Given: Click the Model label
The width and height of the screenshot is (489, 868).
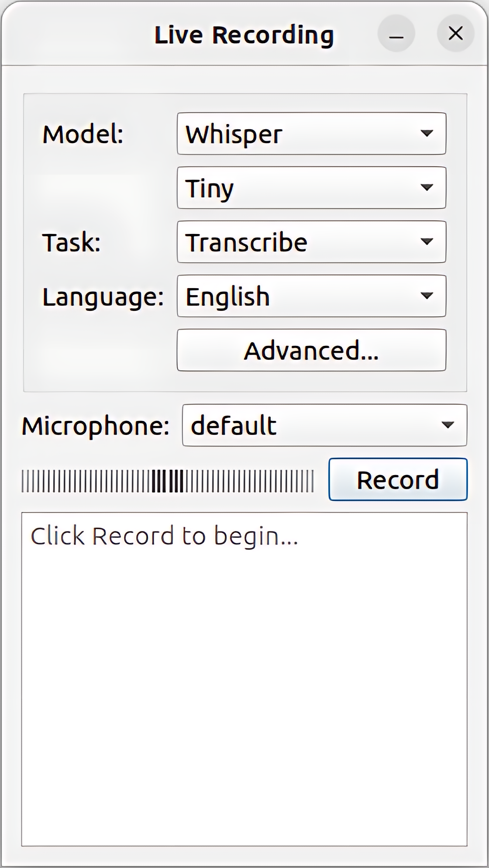Looking at the screenshot, I should 83,134.
